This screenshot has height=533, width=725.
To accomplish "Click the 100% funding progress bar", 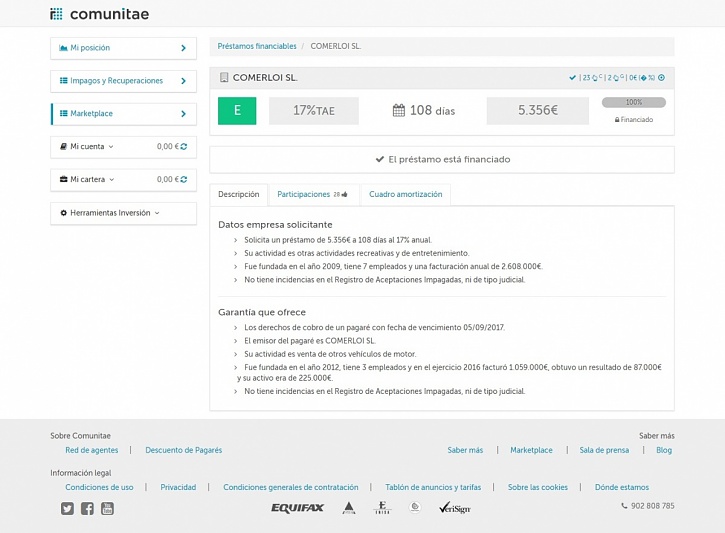I will tap(633, 102).
